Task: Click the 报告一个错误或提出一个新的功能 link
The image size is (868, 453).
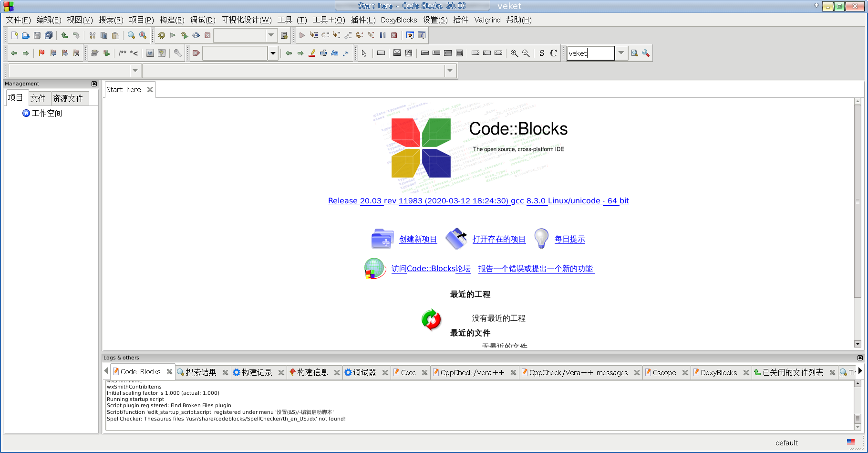Action: click(x=537, y=269)
